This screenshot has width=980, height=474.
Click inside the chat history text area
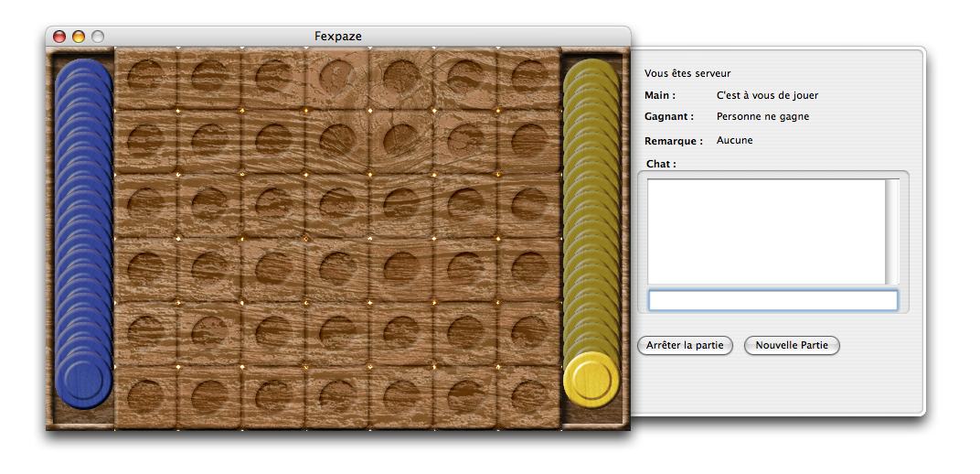point(766,232)
